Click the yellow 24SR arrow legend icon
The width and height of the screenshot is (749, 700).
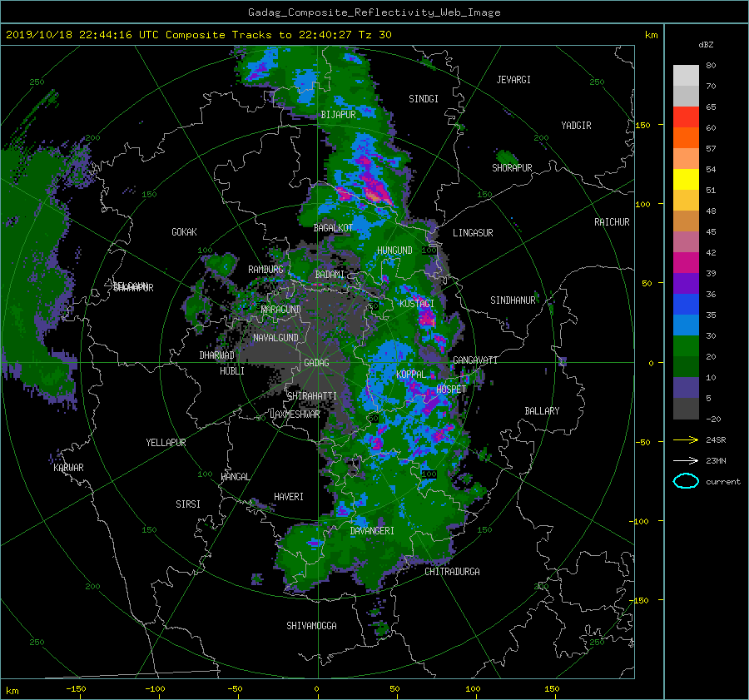[x=686, y=440]
